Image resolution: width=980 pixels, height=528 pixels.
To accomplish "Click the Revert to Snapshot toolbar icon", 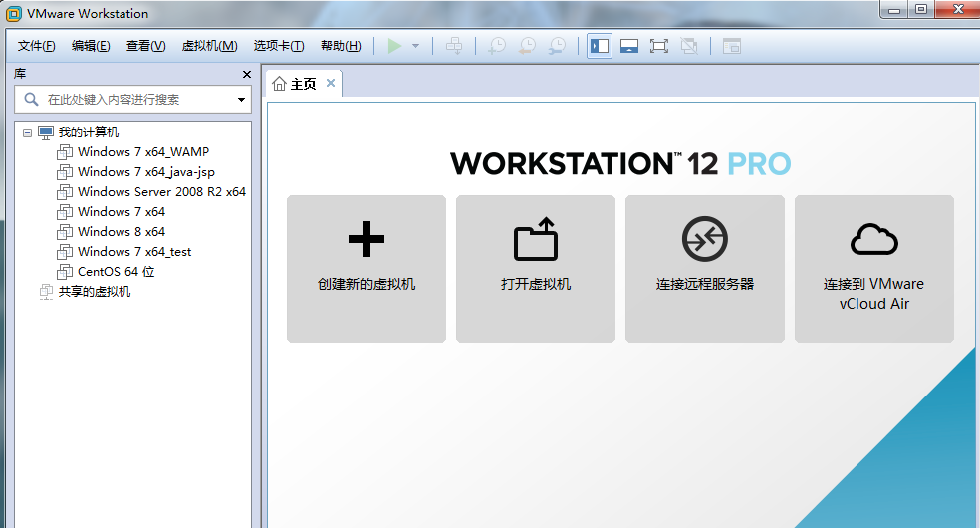I will pos(527,46).
